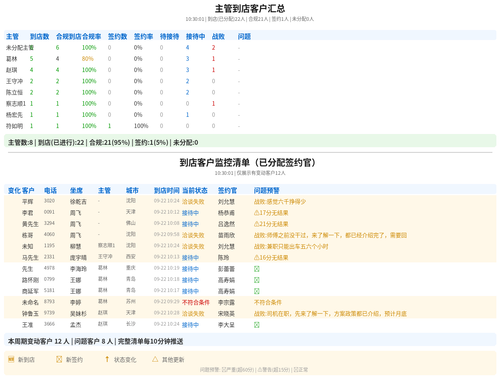Click the 主管到店客户汇总 report title

pos(250,8)
